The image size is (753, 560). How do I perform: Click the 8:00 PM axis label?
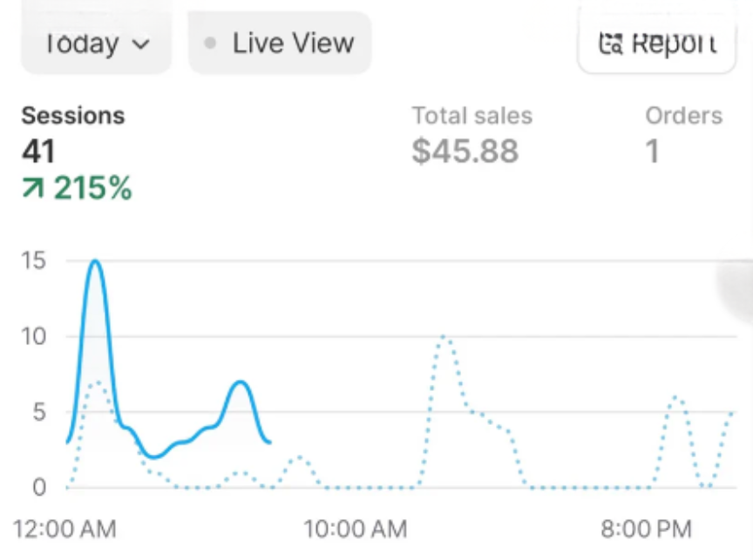point(646,528)
